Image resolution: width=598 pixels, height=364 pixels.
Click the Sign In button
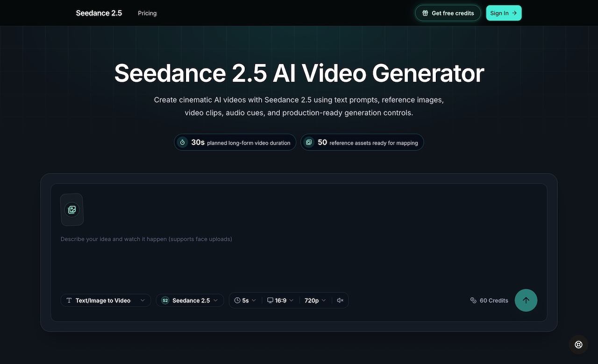pos(504,13)
